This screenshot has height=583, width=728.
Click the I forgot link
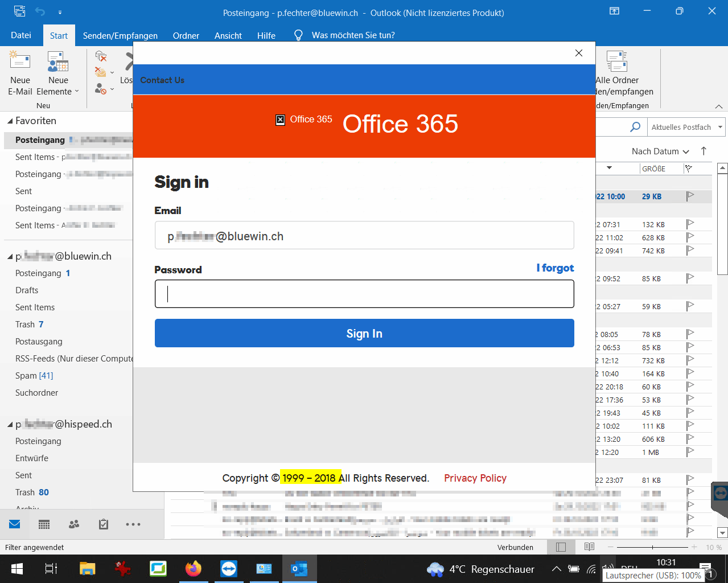coord(555,268)
